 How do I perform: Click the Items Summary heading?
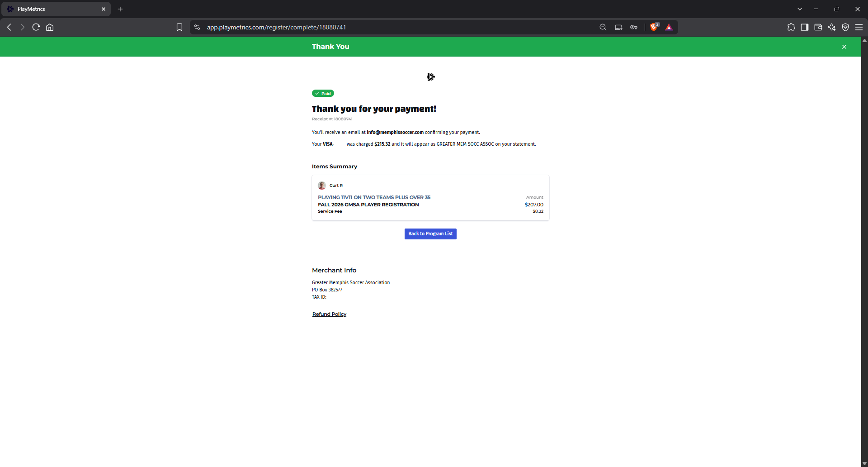click(335, 167)
